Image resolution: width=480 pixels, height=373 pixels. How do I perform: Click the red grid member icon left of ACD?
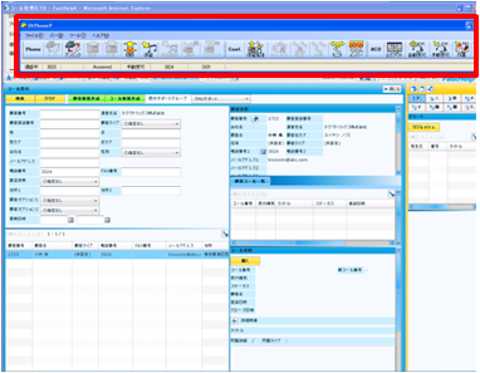356,49
